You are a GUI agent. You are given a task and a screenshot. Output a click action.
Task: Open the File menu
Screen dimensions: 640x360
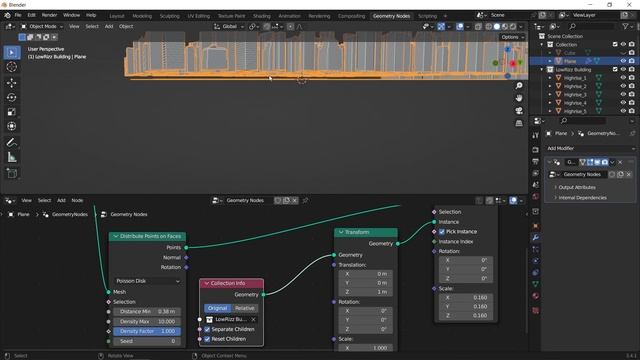click(18, 15)
